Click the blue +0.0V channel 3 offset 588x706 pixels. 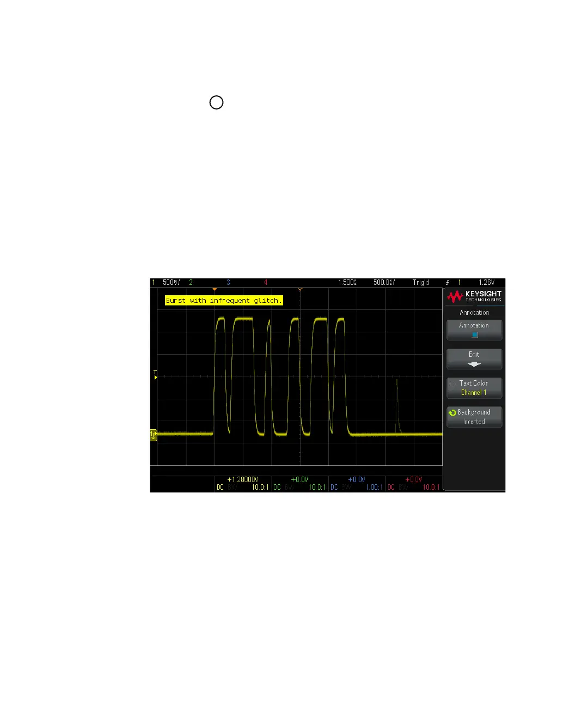[x=357, y=480]
